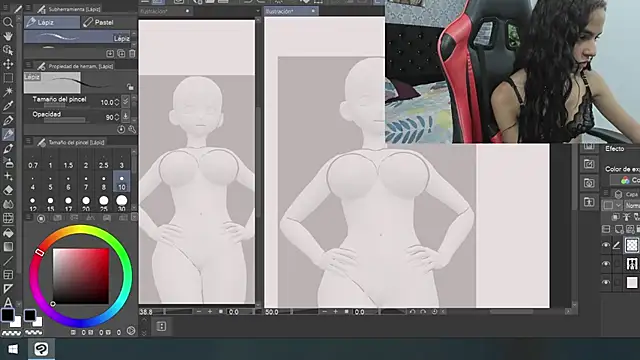Screen dimensions: 640x360
Task: Select the Eyedropper tool
Action: coord(8,106)
